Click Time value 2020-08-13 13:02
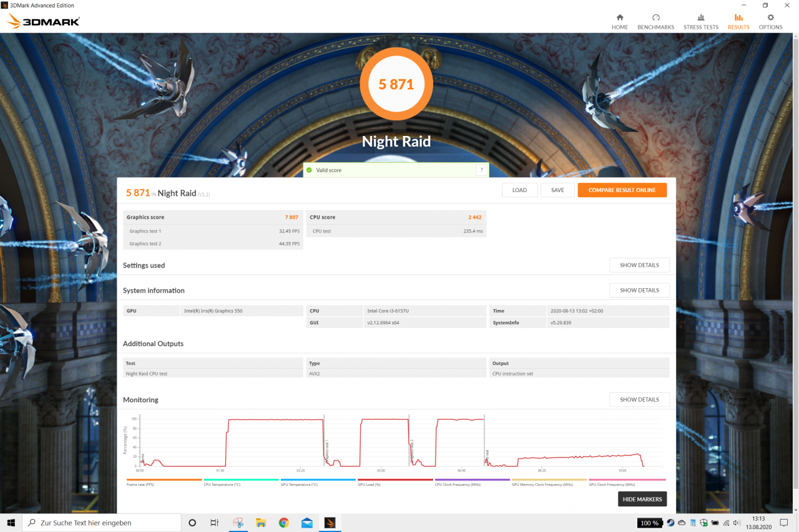Screen dimensions: 799x532 coord(576,311)
